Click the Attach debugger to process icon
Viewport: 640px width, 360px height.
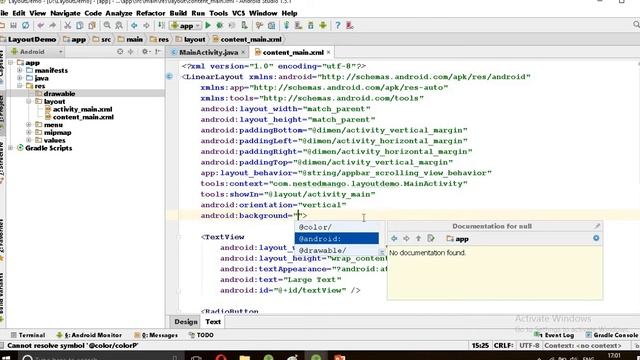pyautogui.click(x=244, y=26)
